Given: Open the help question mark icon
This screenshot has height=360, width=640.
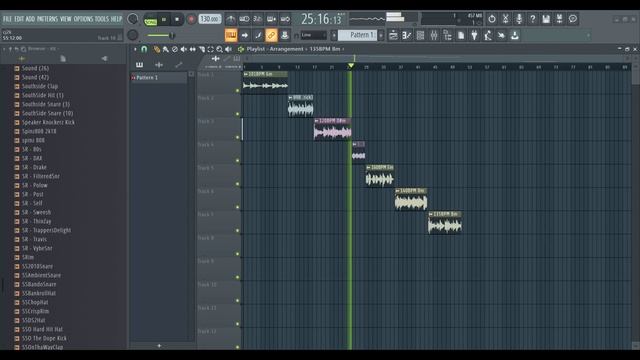Looking at the screenshot, I should pos(533,19).
